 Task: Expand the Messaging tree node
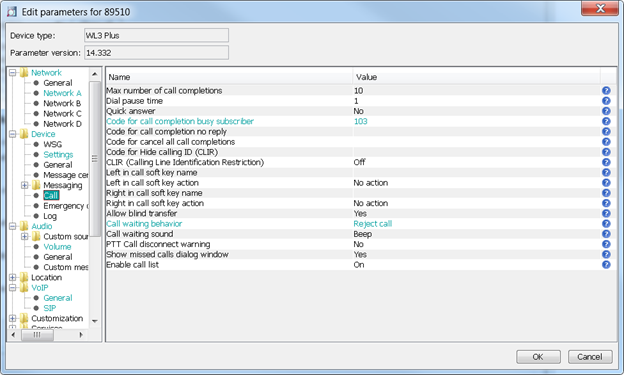[x=25, y=185]
